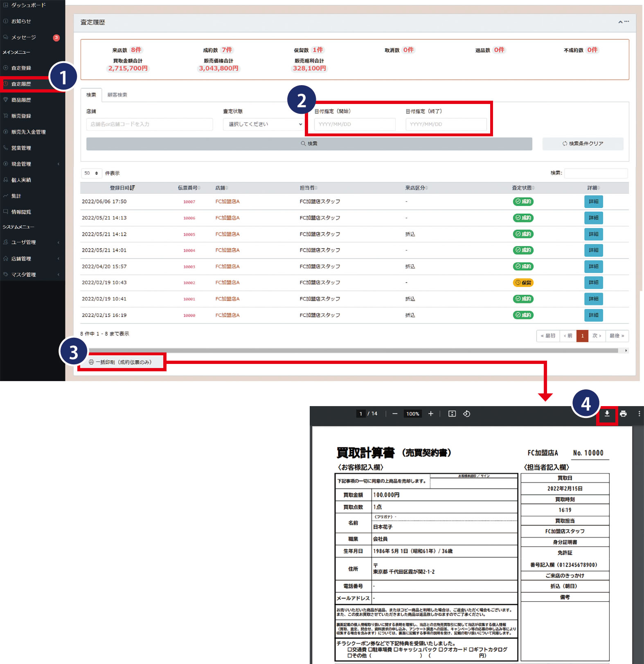Change the 50件表示 page size selector

tap(91, 173)
